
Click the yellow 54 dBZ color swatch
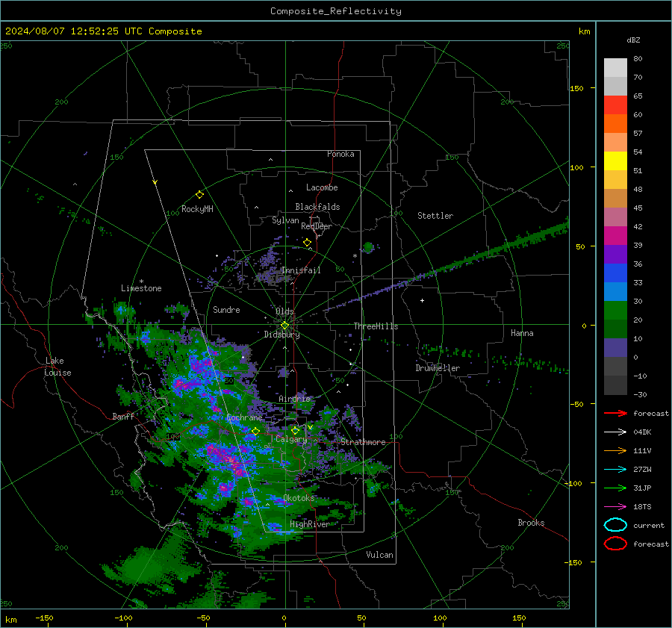[x=615, y=161]
